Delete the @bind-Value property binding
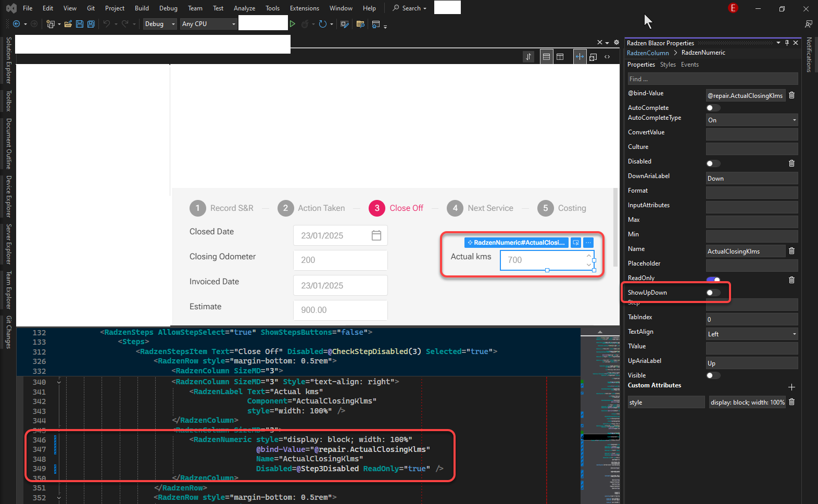818x504 pixels. click(792, 95)
